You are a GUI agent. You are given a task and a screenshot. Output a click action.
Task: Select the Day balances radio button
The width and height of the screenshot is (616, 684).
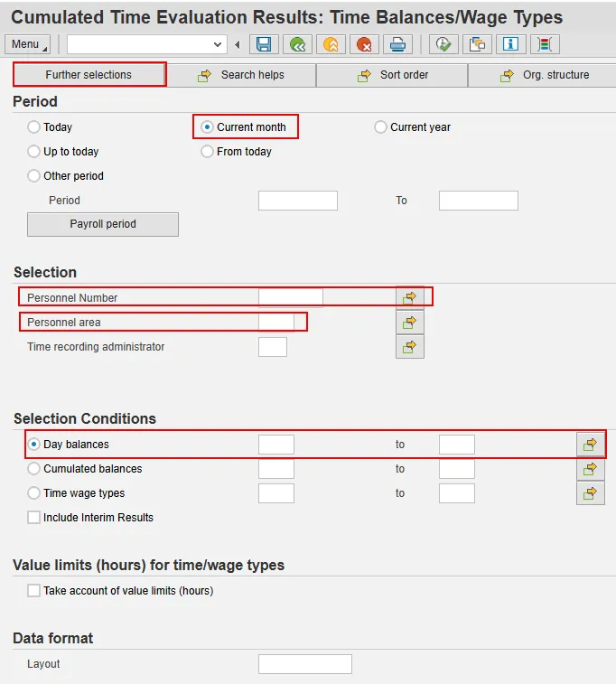coord(33,444)
